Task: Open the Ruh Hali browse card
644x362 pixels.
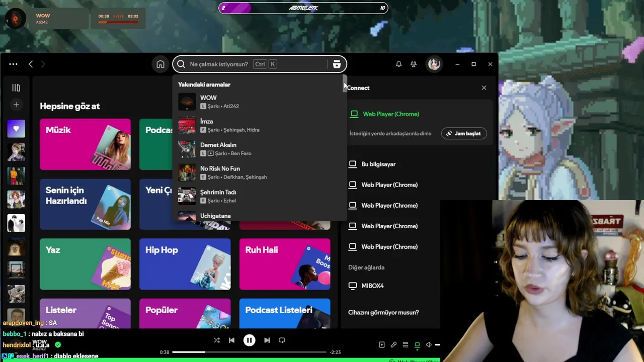Action: coord(285,264)
